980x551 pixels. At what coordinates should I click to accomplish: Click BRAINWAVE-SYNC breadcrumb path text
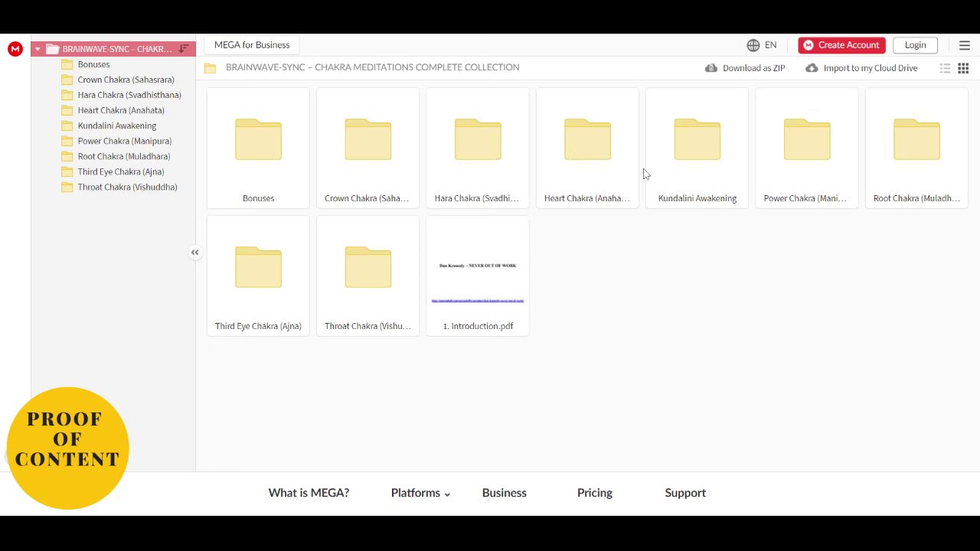(373, 67)
